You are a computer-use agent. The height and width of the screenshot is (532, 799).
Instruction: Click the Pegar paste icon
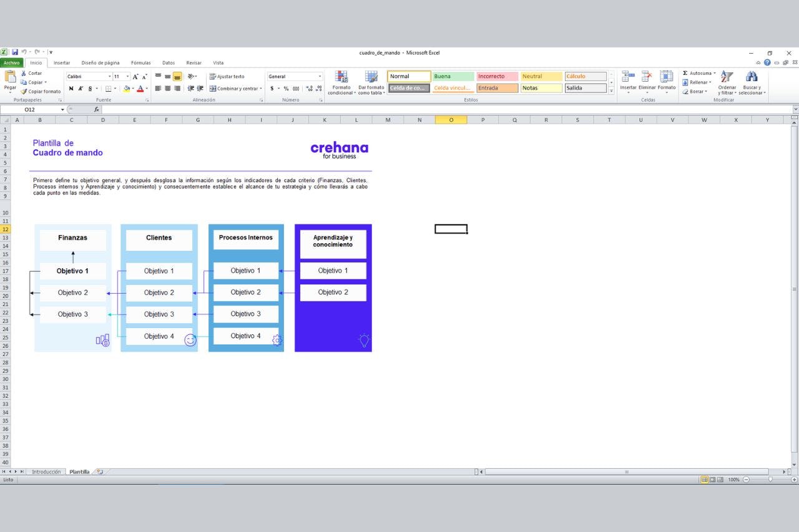point(10,77)
